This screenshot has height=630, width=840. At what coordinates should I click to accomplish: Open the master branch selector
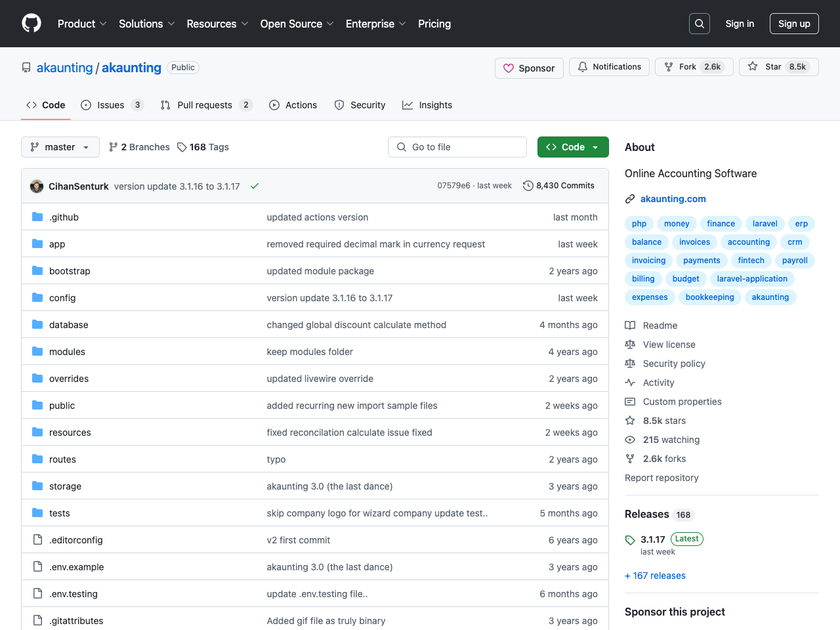coord(60,147)
